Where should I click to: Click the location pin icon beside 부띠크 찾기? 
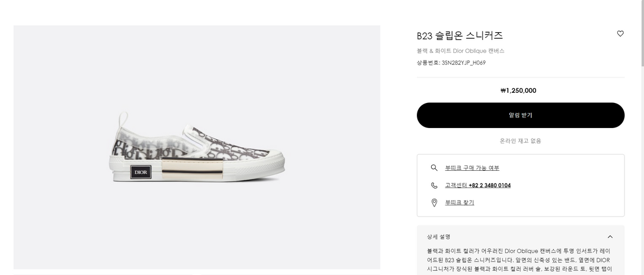[434, 202]
